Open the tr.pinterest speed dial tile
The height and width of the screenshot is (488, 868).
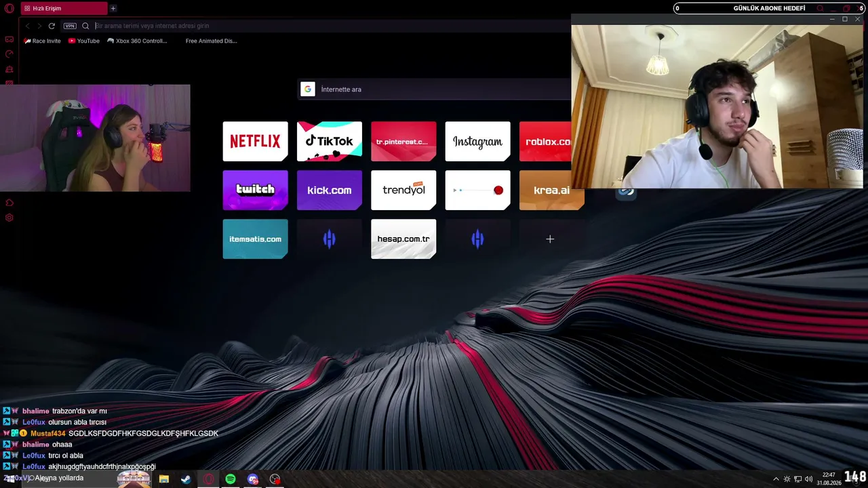pyautogui.click(x=403, y=141)
